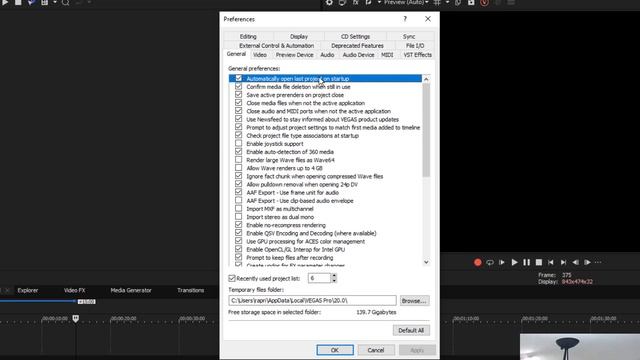Copy snapshot to clipboard icon
Screen dimensions: 640x360
coord(458,2)
